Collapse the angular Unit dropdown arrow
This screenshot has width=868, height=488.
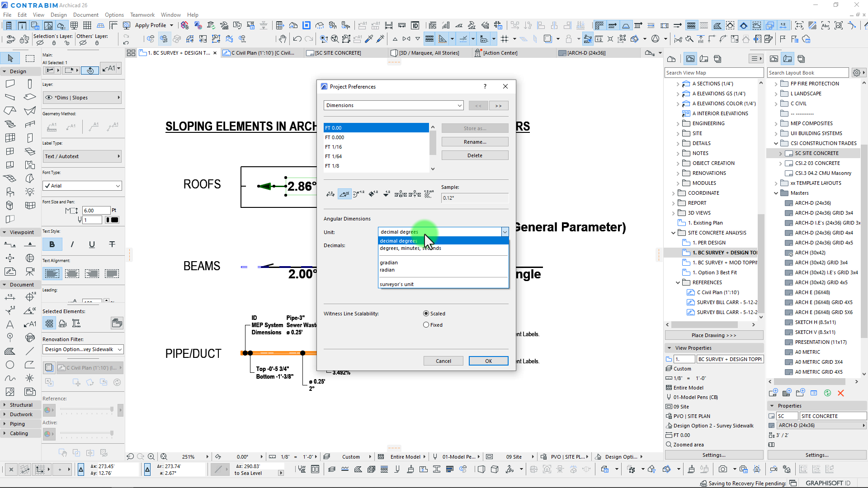click(x=505, y=232)
